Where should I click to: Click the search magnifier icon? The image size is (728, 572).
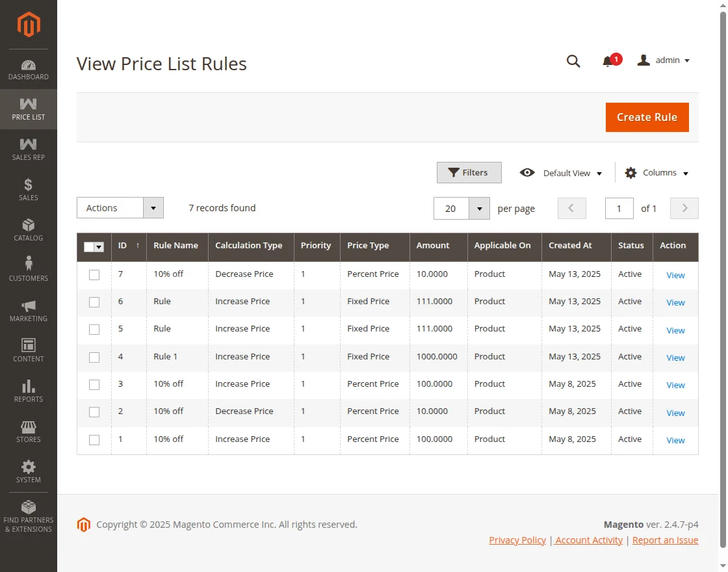(573, 61)
